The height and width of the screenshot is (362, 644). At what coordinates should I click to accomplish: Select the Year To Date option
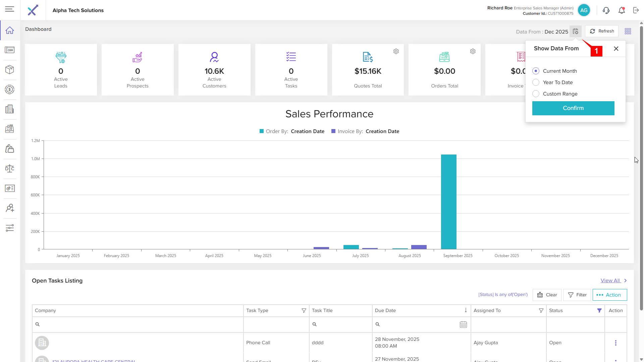point(536,82)
